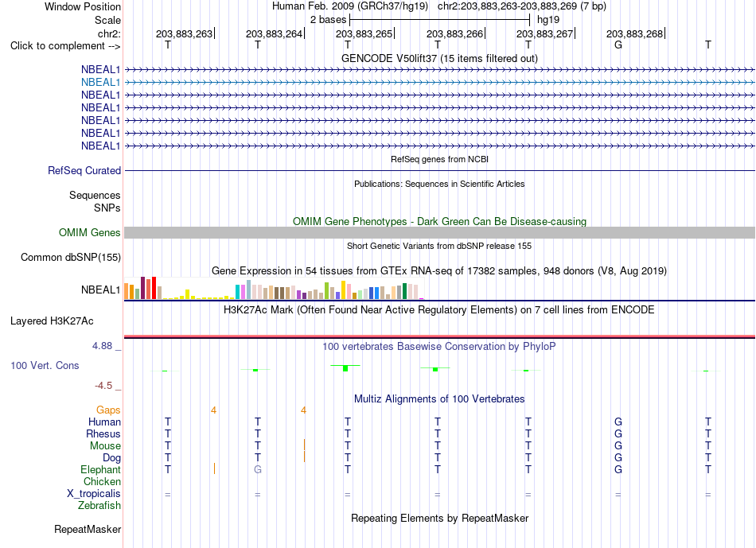The image size is (756, 548).
Task: Open the GENCODE V50lift37 track title
Action: point(439,58)
